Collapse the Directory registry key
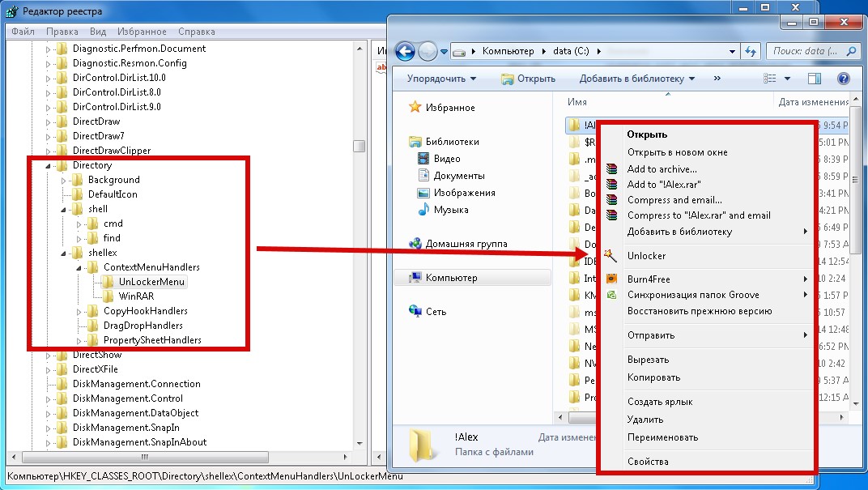This screenshot has height=490, width=868. 48,165
